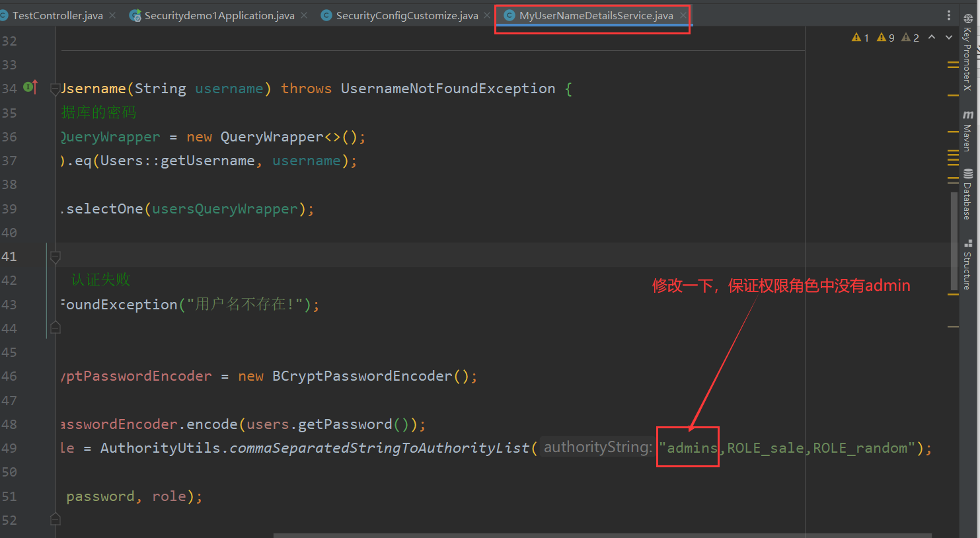The width and height of the screenshot is (980, 538).
Task: Close the Securitydemo1Application.java tab
Action: [304, 15]
